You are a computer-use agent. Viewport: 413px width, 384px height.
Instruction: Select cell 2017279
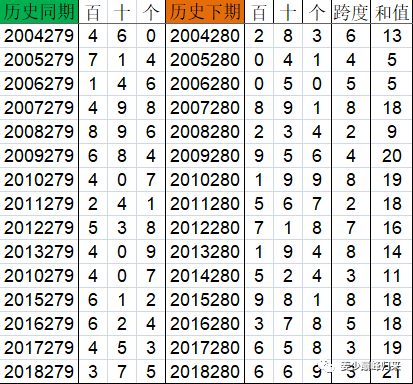point(39,348)
